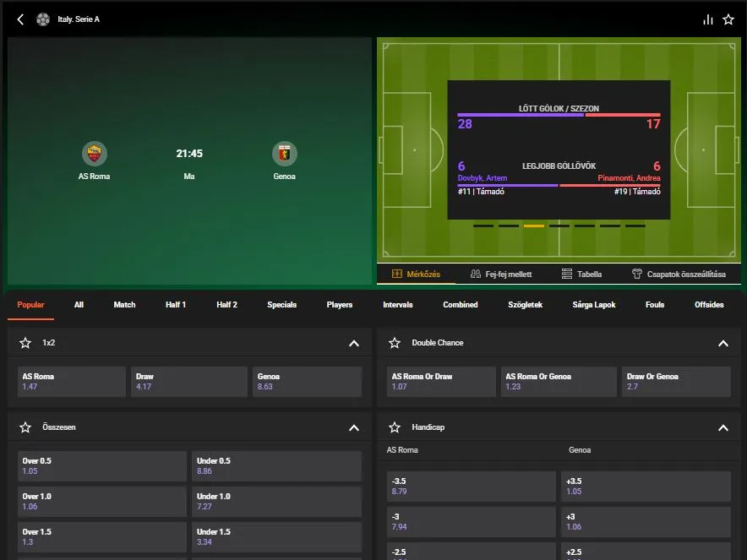Click the back arrow at top left
The width and height of the screenshot is (747, 560).
(x=20, y=19)
